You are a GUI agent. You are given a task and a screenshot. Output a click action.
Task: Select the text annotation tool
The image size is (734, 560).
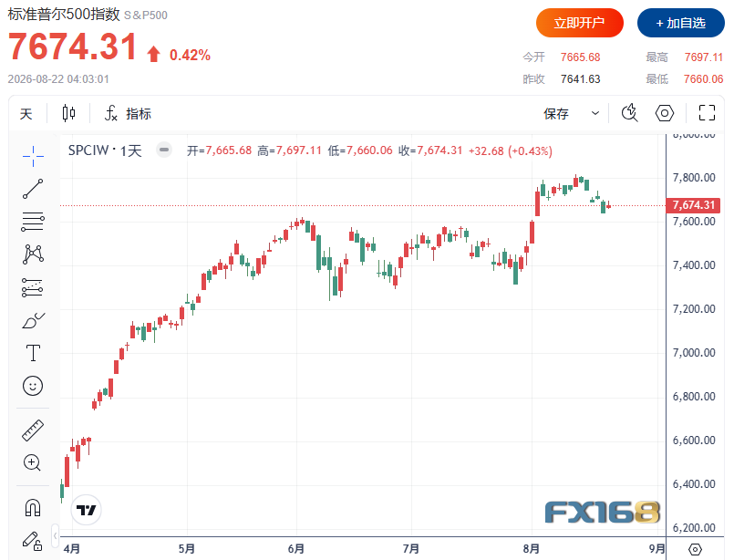point(33,353)
